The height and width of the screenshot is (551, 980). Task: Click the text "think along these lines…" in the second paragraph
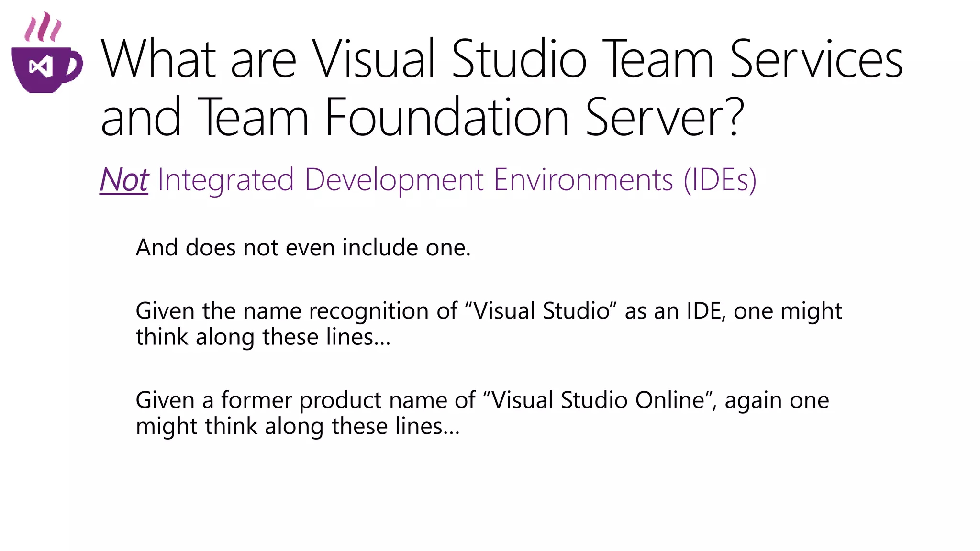point(263,337)
